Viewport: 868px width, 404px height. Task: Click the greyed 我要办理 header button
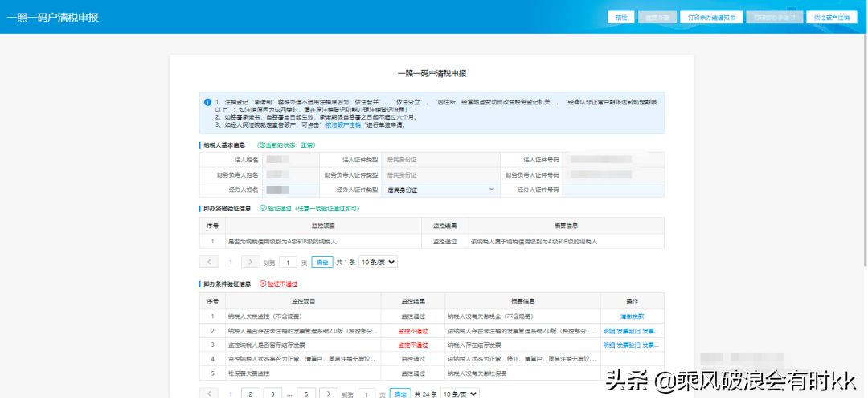(x=657, y=17)
